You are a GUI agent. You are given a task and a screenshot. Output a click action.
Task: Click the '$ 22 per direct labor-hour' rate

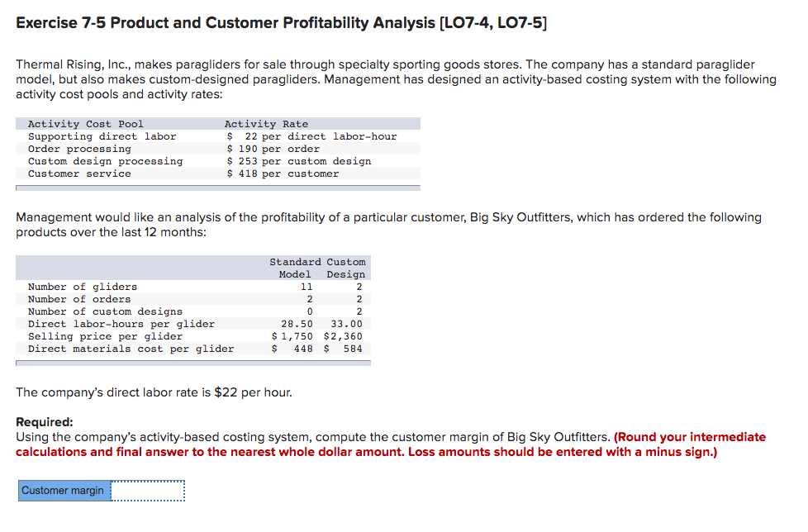[x=311, y=136]
